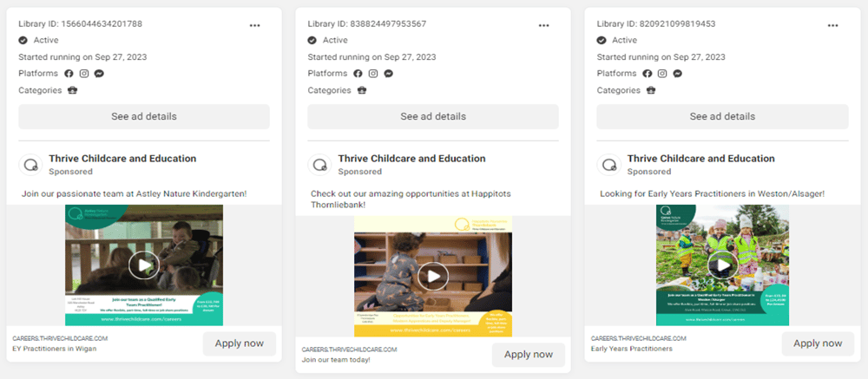Click employment category icon on Happitots ad card
Screen dimensions: 868x379
[x=362, y=90]
